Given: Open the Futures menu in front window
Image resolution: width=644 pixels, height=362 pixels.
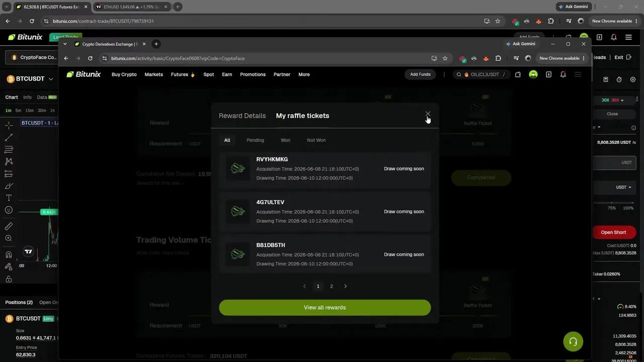Looking at the screenshot, I should [x=183, y=74].
